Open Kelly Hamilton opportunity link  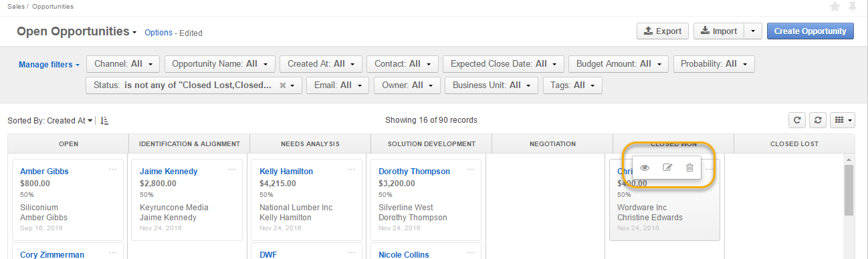tap(286, 172)
